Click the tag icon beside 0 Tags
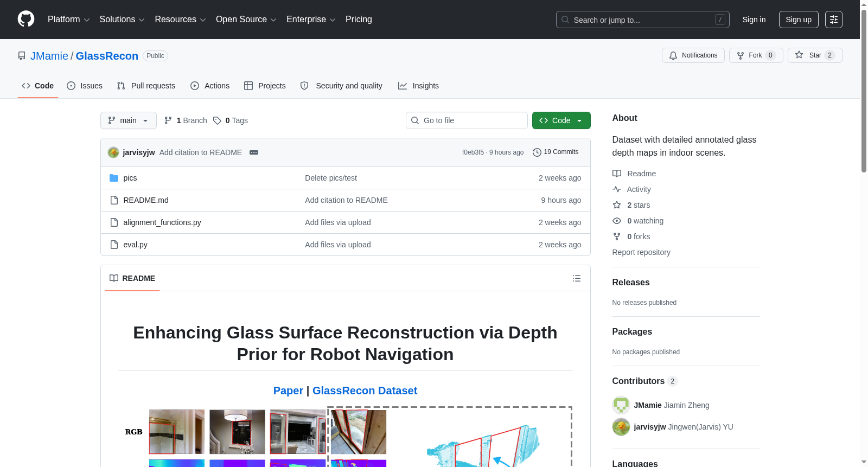This screenshot has width=868, height=467. click(217, 120)
